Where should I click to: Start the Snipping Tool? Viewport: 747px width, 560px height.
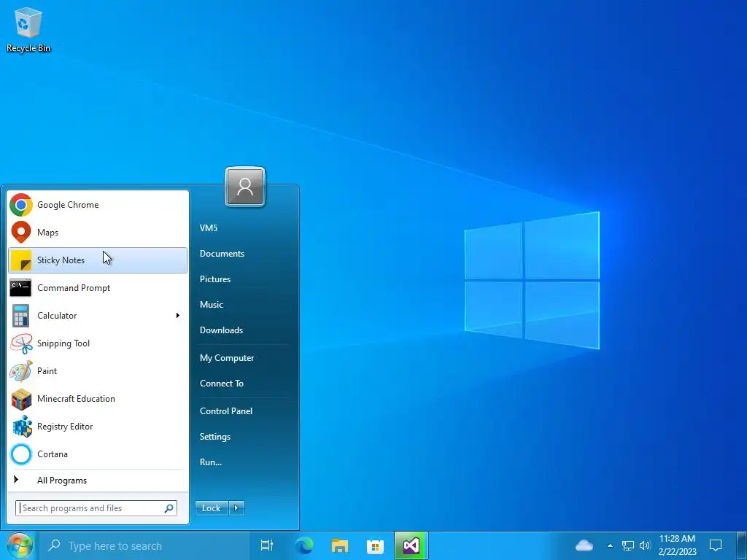pyautogui.click(x=98, y=343)
